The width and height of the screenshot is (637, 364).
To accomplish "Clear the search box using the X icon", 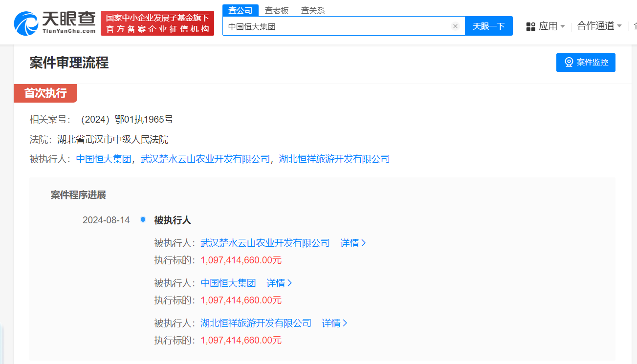I will 455,26.
